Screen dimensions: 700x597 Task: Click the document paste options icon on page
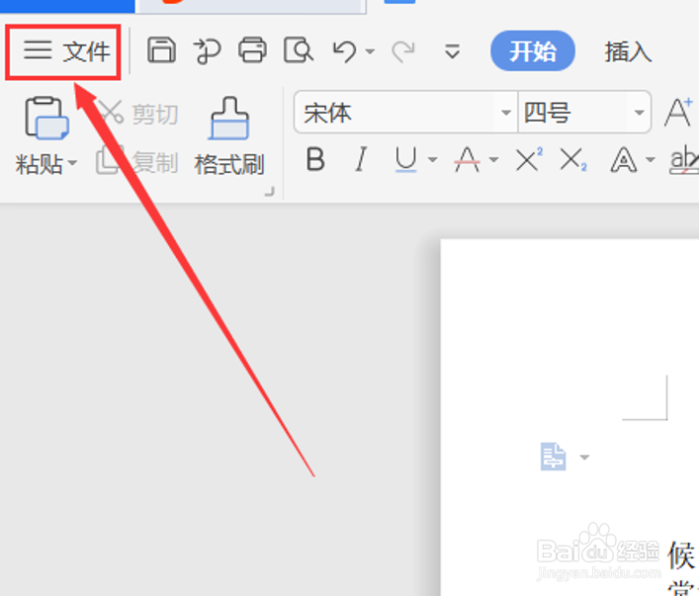[554, 457]
